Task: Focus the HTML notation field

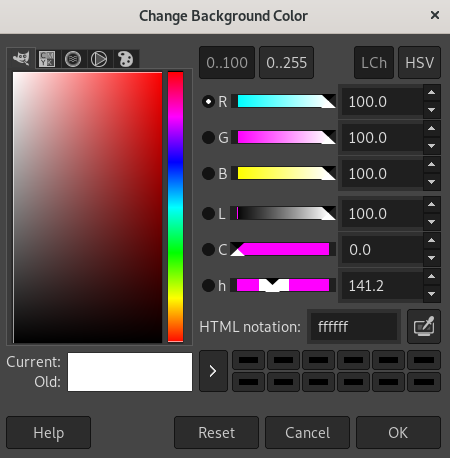Action: coord(354,327)
